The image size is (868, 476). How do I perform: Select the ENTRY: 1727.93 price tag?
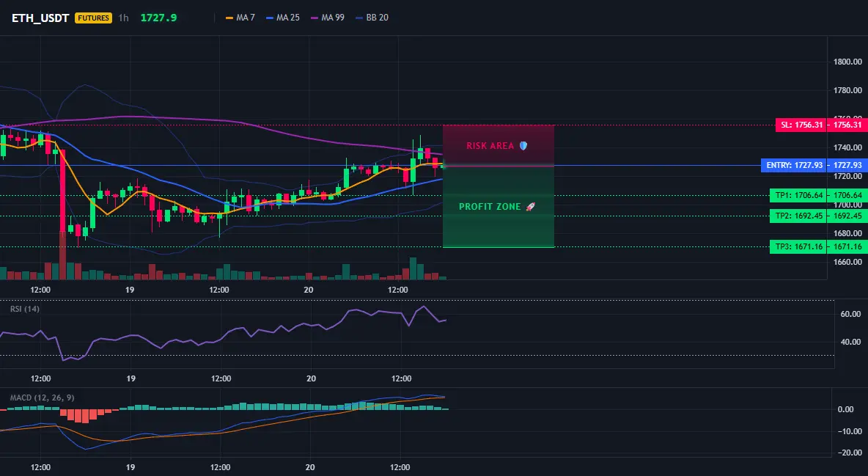click(x=794, y=165)
